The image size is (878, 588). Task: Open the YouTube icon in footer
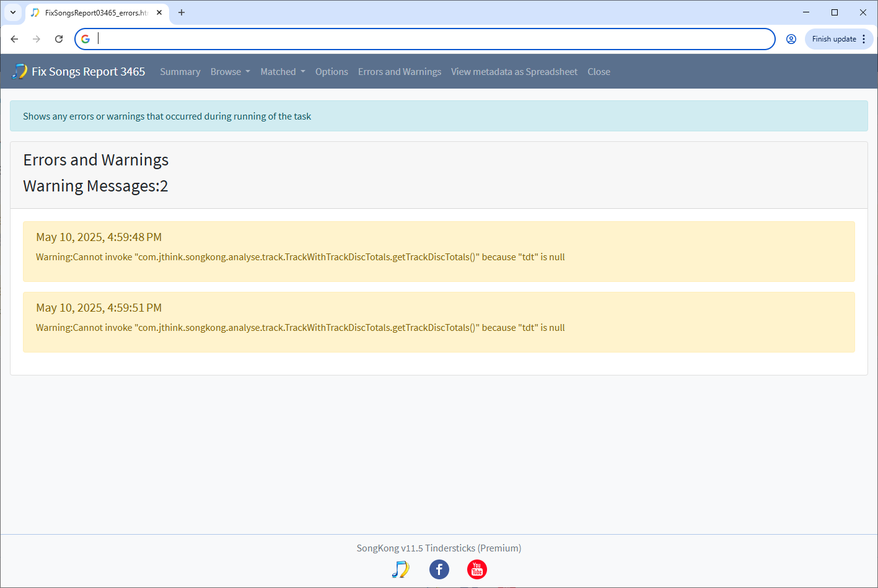coord(476,569)
